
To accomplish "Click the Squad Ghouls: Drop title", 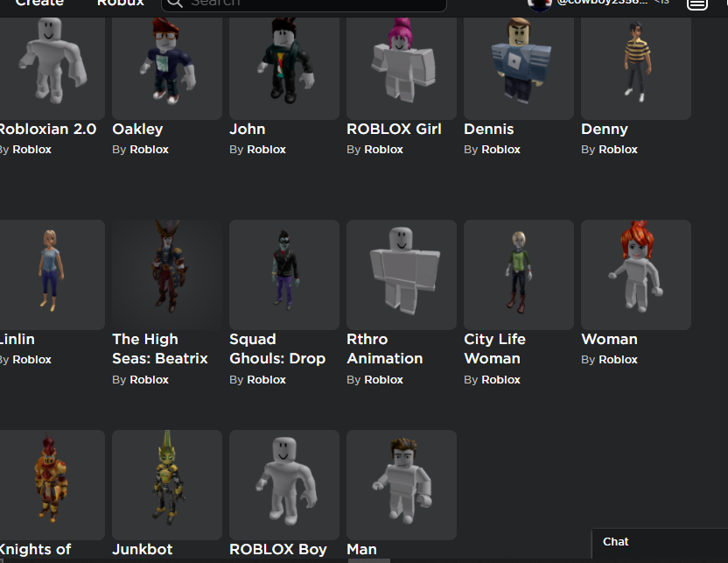I will tap(277, 348).
